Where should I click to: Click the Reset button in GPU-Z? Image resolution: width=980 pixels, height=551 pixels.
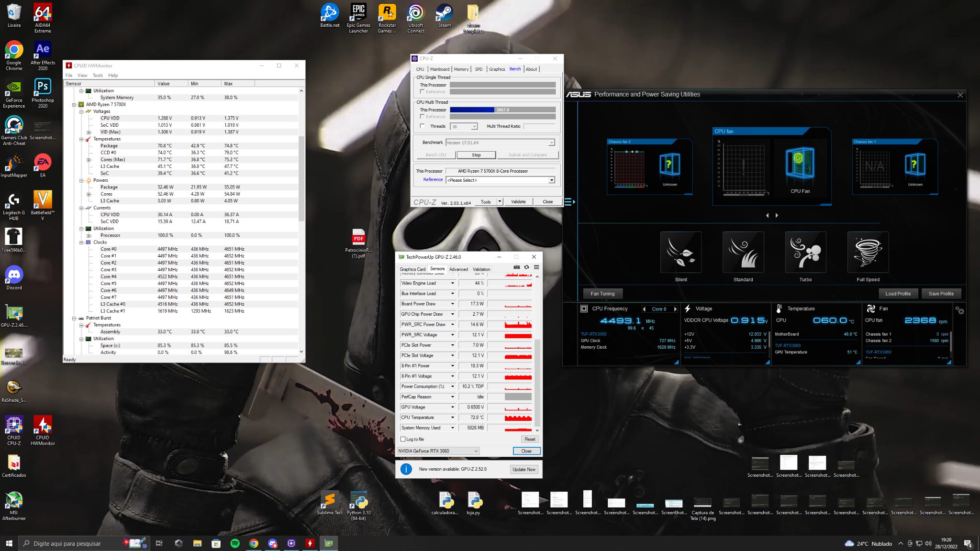tap(530, 439)
